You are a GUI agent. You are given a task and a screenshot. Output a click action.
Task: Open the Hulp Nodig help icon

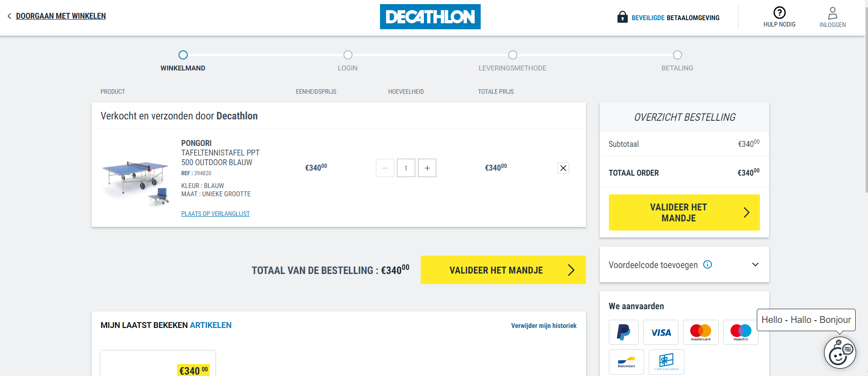point(779,13)
